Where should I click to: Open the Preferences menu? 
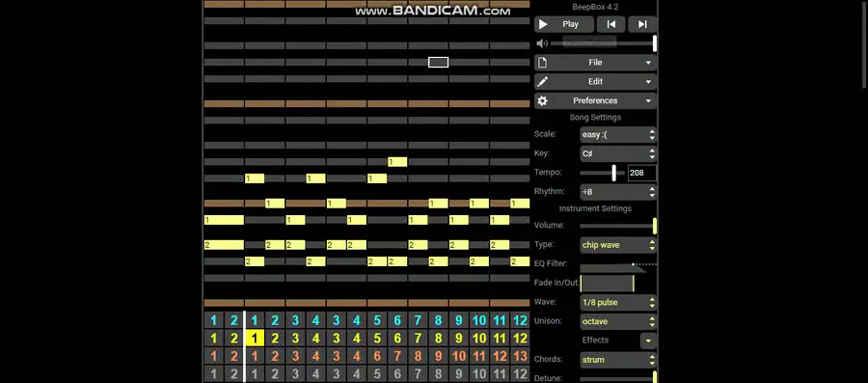596,100
